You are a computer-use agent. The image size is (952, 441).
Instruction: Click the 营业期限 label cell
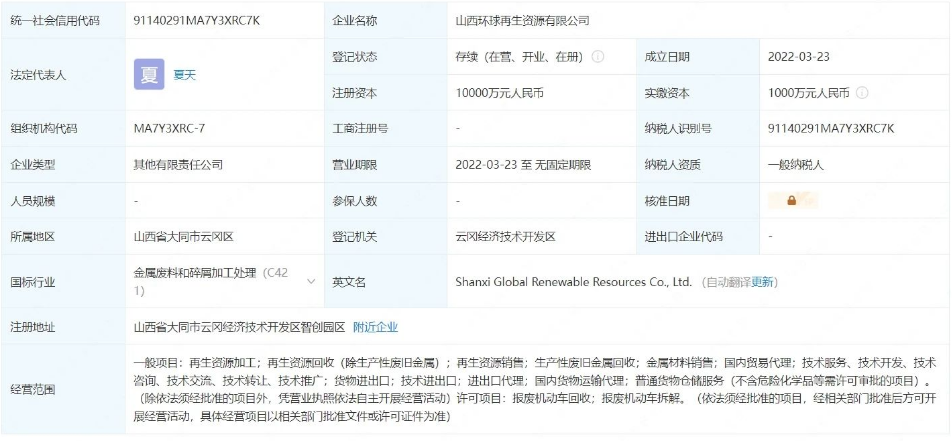386,165
